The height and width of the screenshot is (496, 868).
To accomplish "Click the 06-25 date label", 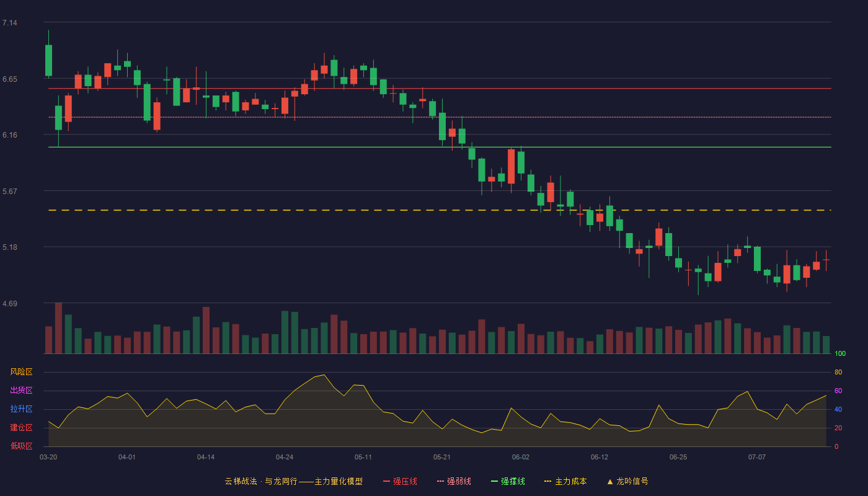I will point(678,457).
